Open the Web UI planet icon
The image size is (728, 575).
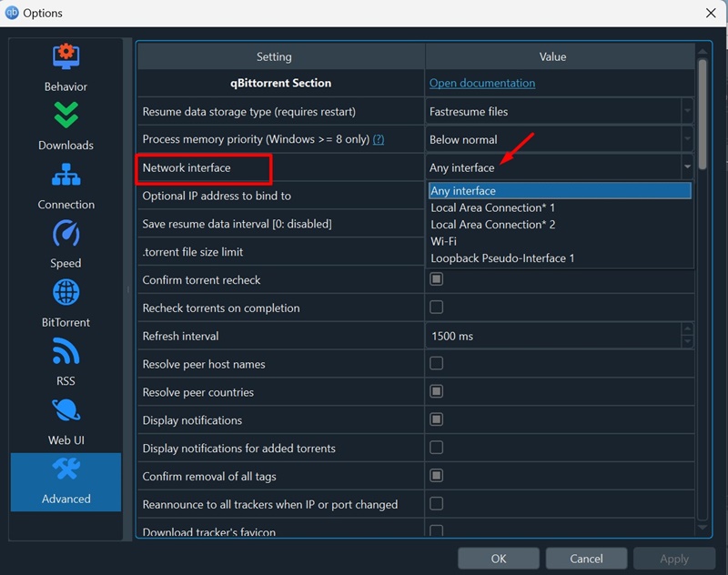coord(66,410)
